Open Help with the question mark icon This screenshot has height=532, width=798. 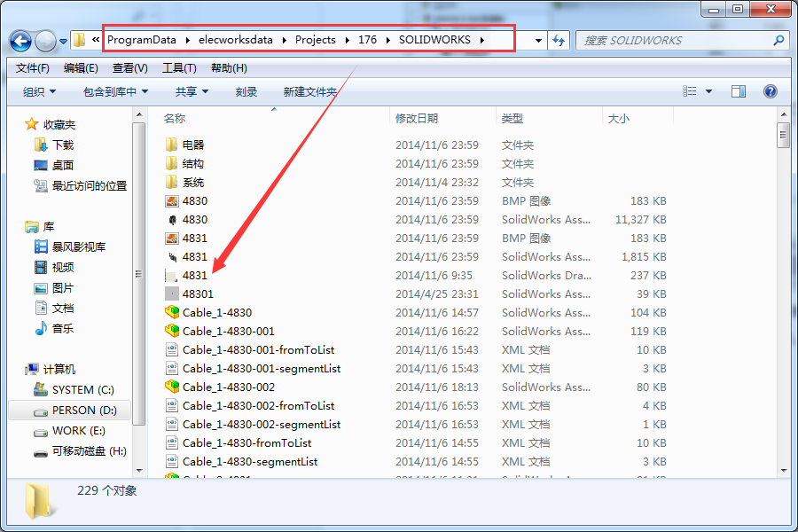771,91
